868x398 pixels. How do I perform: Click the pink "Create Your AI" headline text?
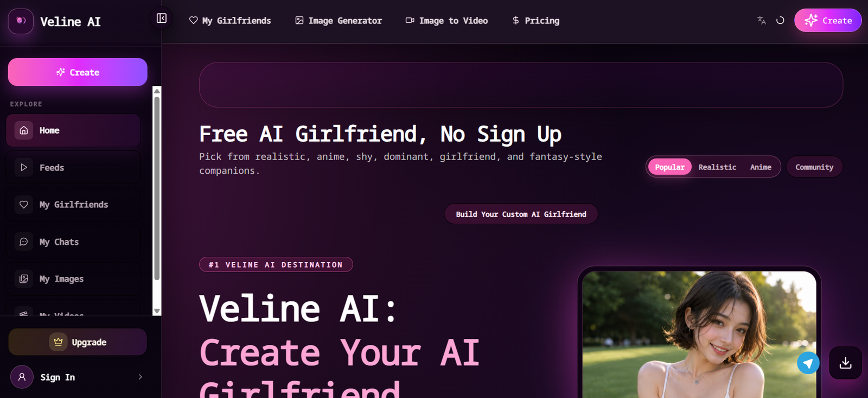pyautogui.click(x=340, y=353)
